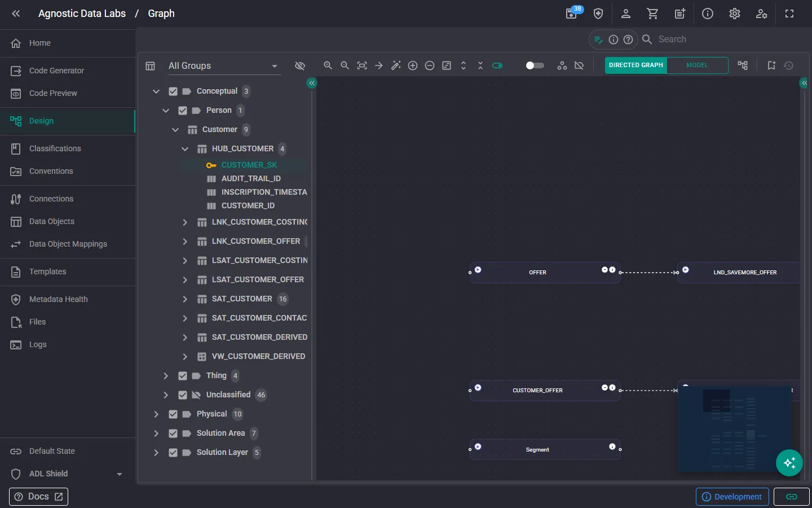This screenshot has width=812, height=508.
Task: Collapse the HUB_CUSTOMER tree node
Action: pyautogui.click(x=184, y=149)
